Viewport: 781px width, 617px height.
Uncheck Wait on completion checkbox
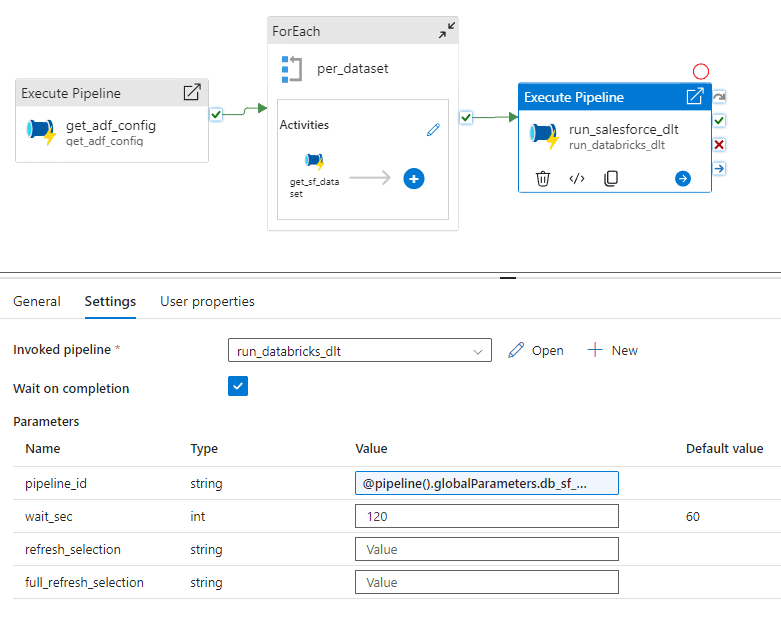238,387
